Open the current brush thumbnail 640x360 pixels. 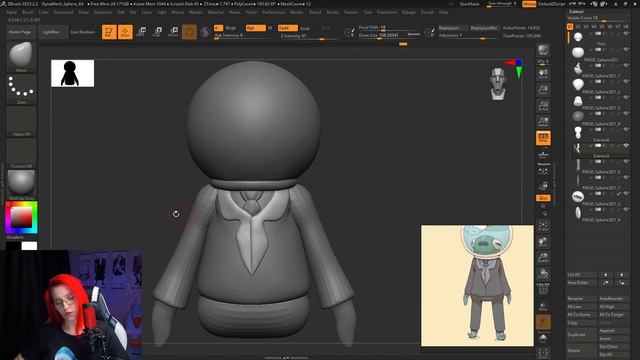(x=21, y=56)
